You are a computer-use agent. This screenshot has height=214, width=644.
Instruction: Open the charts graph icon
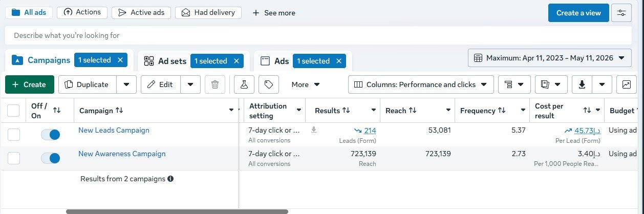(x=627, y=84)
